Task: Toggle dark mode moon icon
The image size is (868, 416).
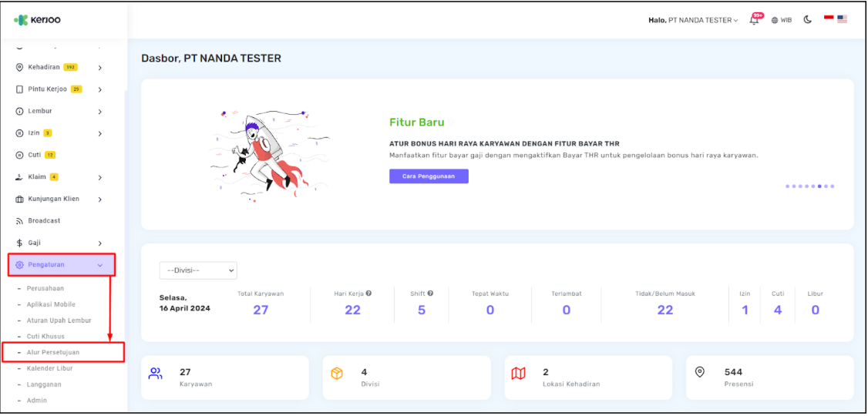Action: click(808, 20)
